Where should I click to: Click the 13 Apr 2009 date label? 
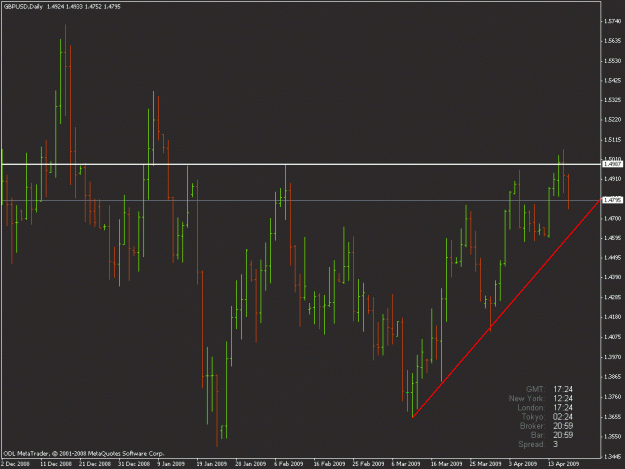pos(564,464)
